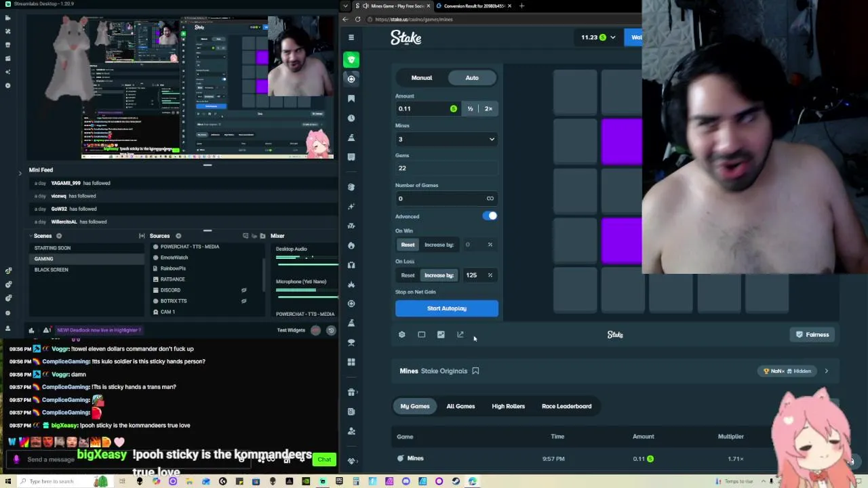Open the recent clock icon in Stake sidebar

[x=351, y=118]
